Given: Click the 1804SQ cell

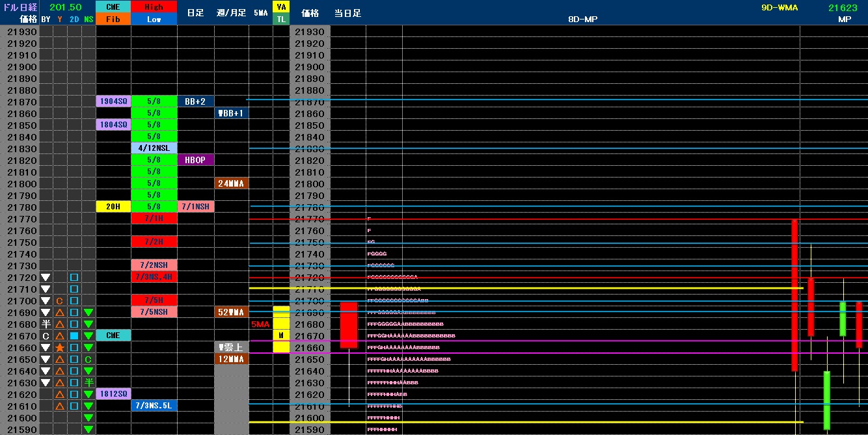Looking at the screenshot, I should tap(113, 125).
